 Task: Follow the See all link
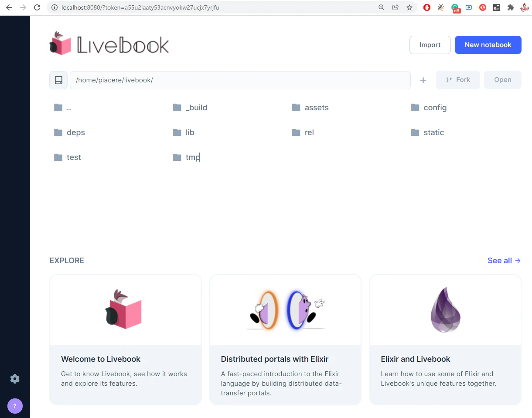point(504,261)
